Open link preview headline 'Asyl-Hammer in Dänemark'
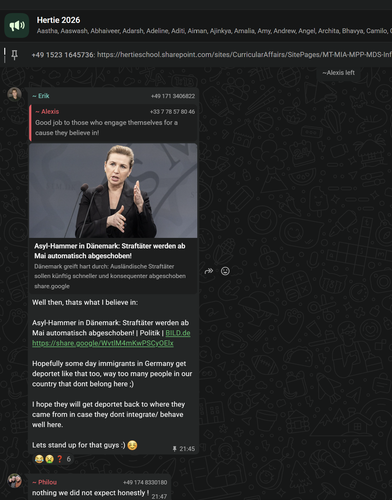Viewport: 392px width, 500px height. (x=110, y=251)
